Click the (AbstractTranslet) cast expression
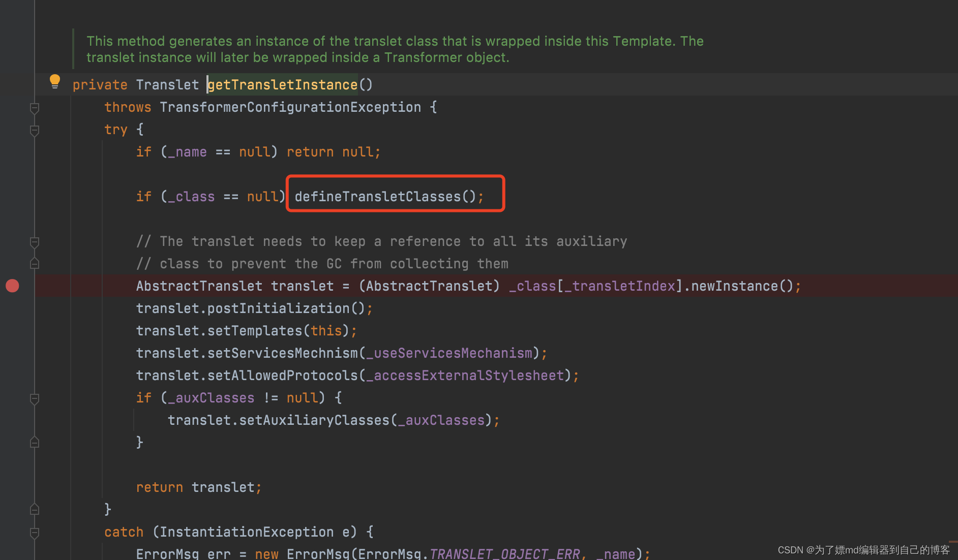Viewport: 958px width, 560px height. (x=430, y=286)
